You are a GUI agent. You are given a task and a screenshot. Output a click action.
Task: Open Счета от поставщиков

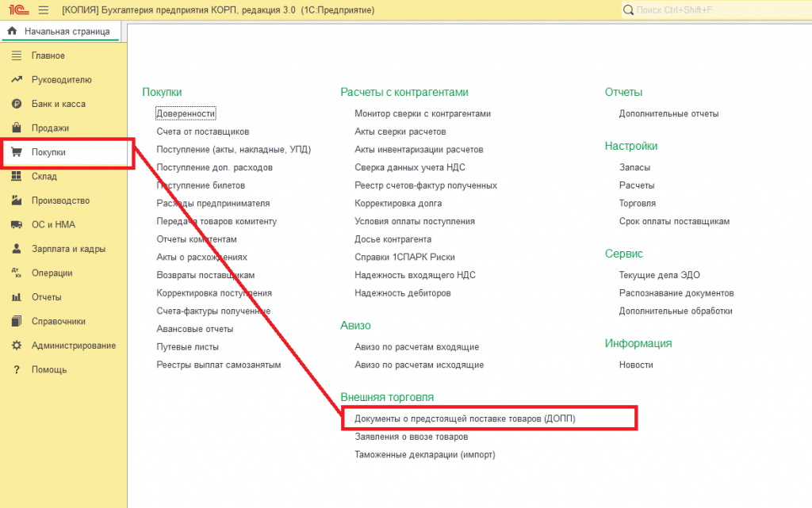[203, 132]
